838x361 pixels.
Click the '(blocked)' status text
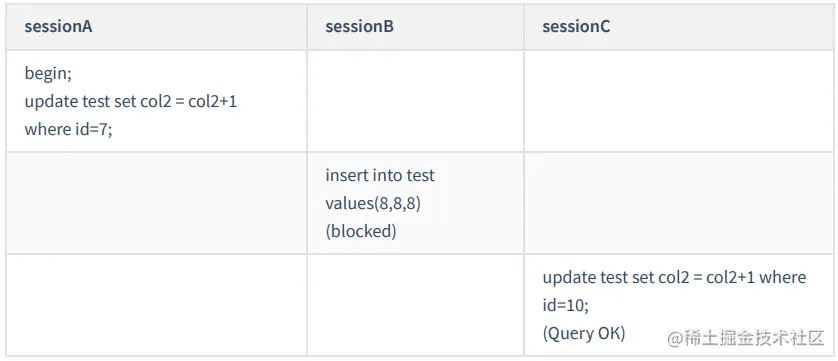click(361, 231)
